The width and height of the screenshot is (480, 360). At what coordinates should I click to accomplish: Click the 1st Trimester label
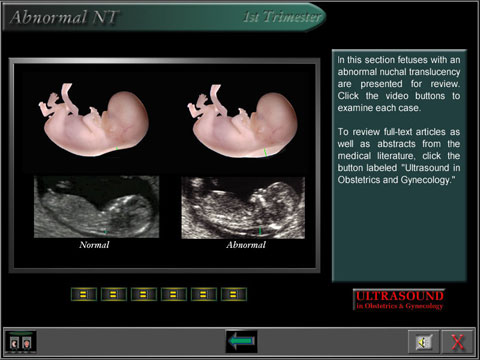point(282,17)
